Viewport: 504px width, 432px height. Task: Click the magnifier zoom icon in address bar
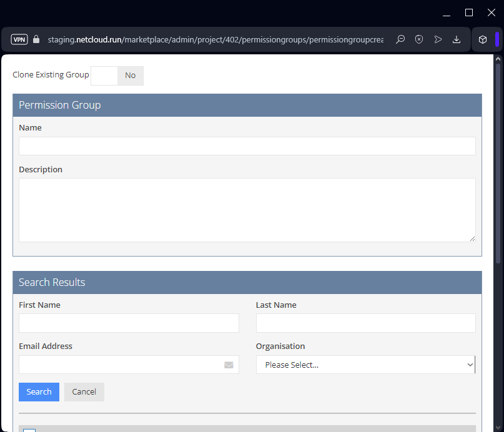click(x=400, y=39)
